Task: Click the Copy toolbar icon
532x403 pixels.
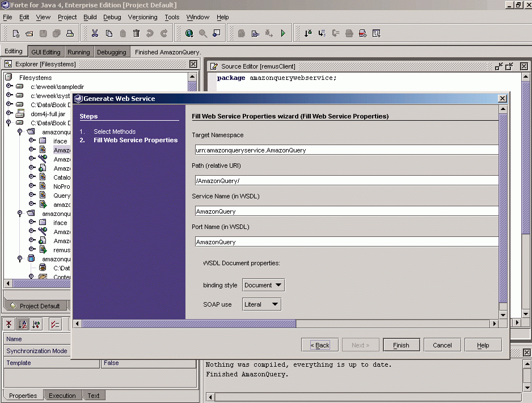Action: 109,33
